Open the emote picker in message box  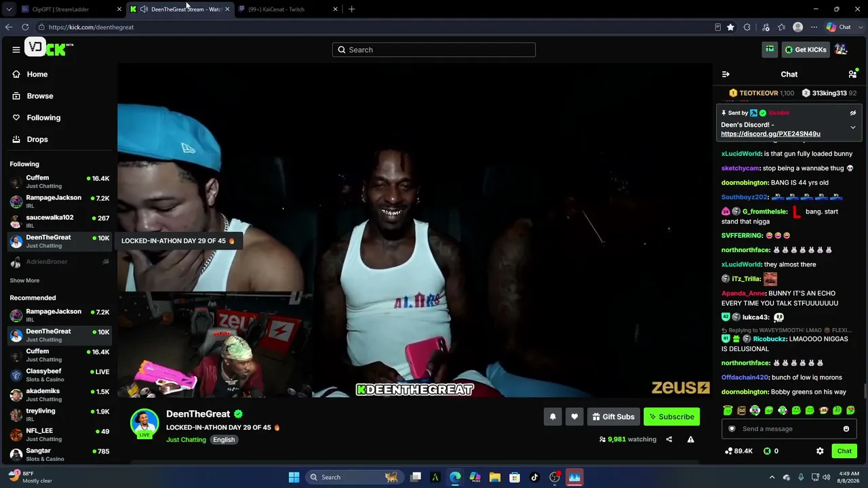(x=846, y=429)
